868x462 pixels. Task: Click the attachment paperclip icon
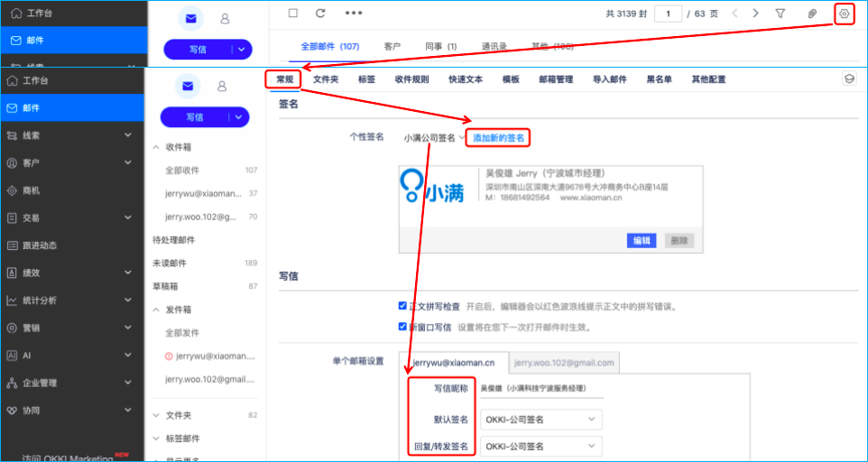[812, 14]
